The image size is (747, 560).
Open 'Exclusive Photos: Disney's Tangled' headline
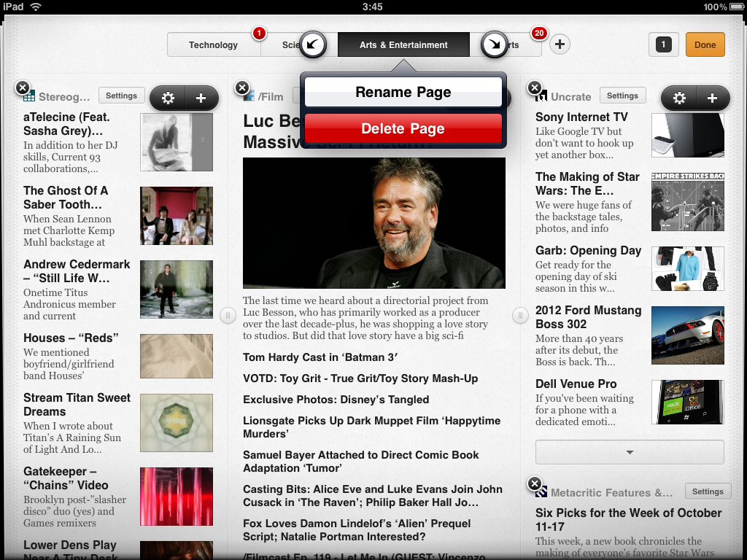(336, 400)
